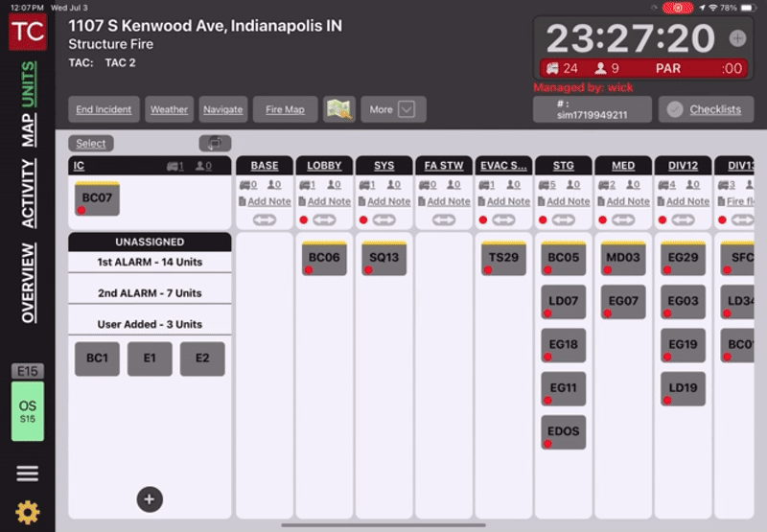Click the TC app logo

[x=28, y=31]
